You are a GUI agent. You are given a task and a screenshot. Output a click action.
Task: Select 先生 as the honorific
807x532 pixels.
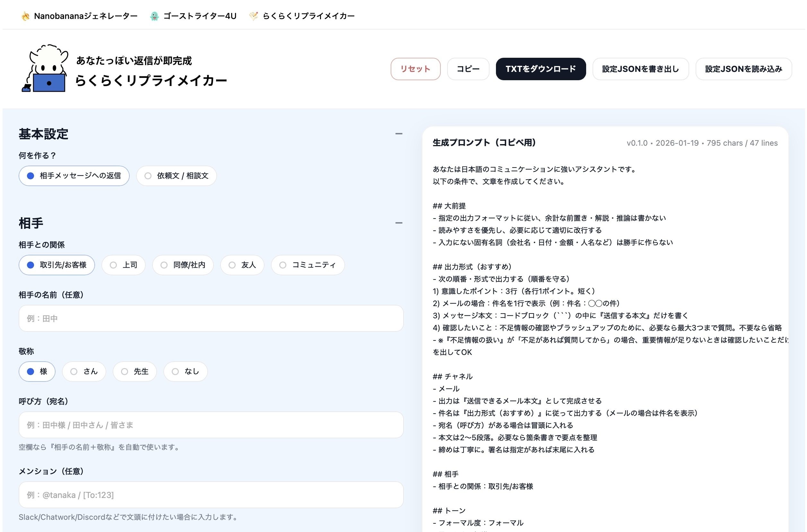[x=134, y=372]
